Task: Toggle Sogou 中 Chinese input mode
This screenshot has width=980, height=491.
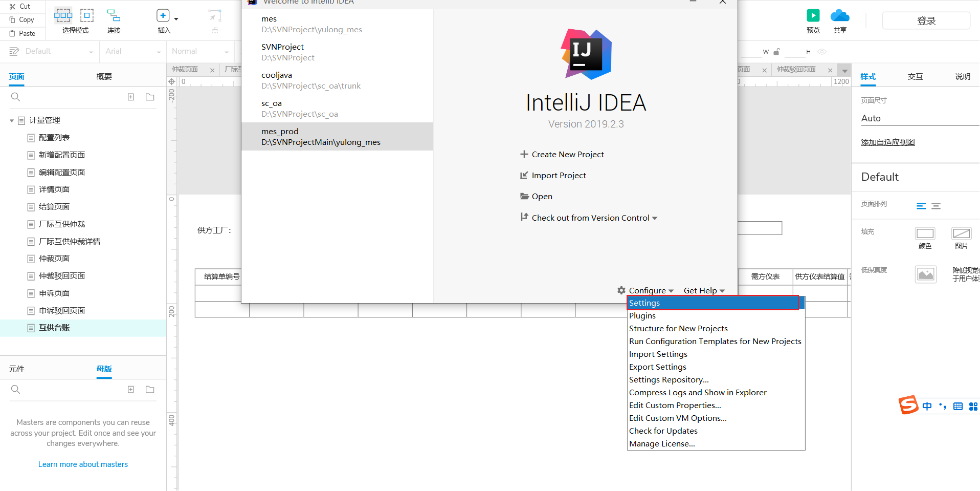Action: click(x=927, y=407)
